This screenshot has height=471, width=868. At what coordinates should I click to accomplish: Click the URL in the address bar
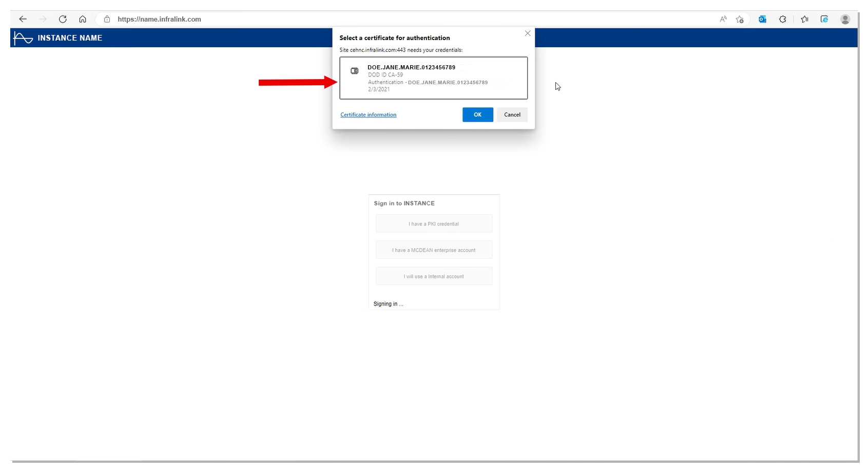pos(159,19)
